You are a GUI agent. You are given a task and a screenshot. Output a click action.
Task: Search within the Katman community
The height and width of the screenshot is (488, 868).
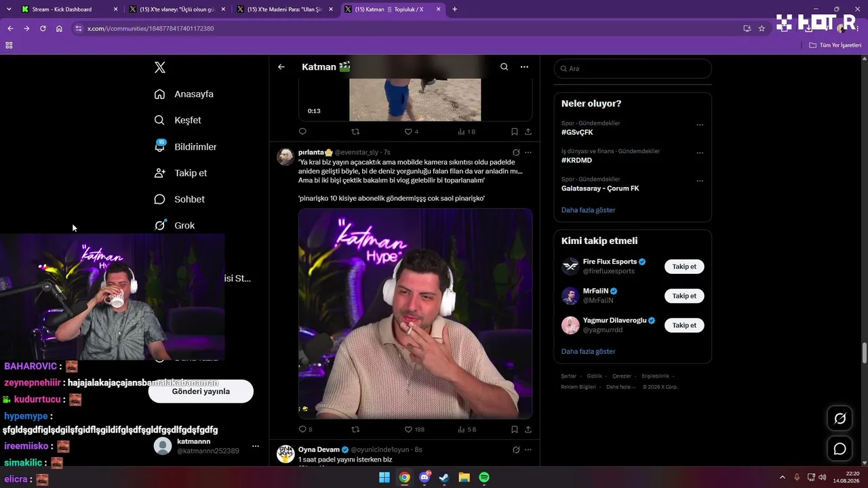tap(504, 67)
